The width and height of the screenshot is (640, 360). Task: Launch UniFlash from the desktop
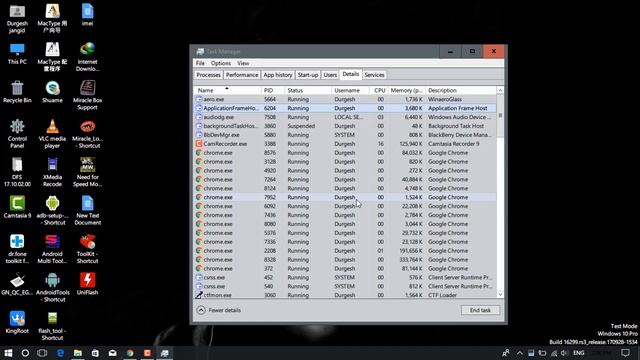[x=87, y=284]
